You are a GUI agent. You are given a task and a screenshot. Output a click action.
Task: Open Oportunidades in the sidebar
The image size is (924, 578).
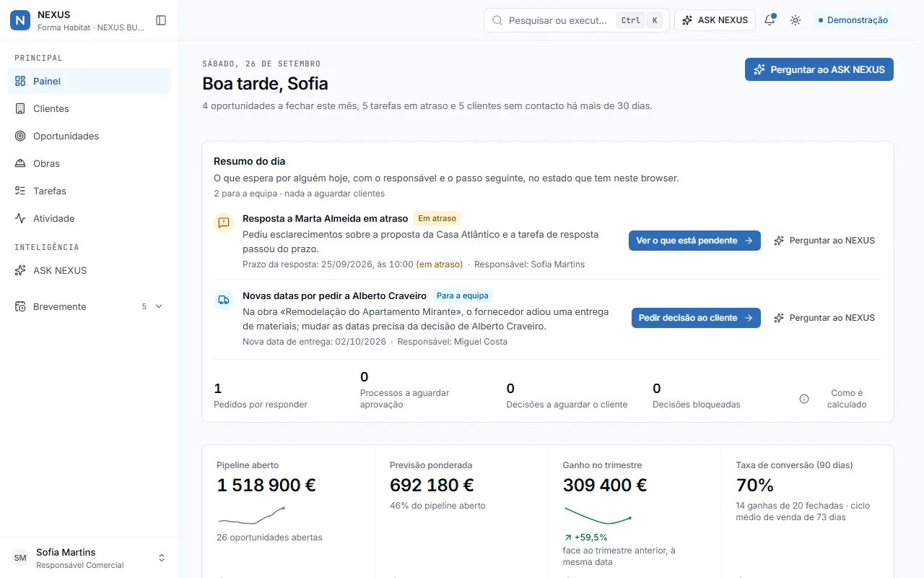(x=89, y=136)
